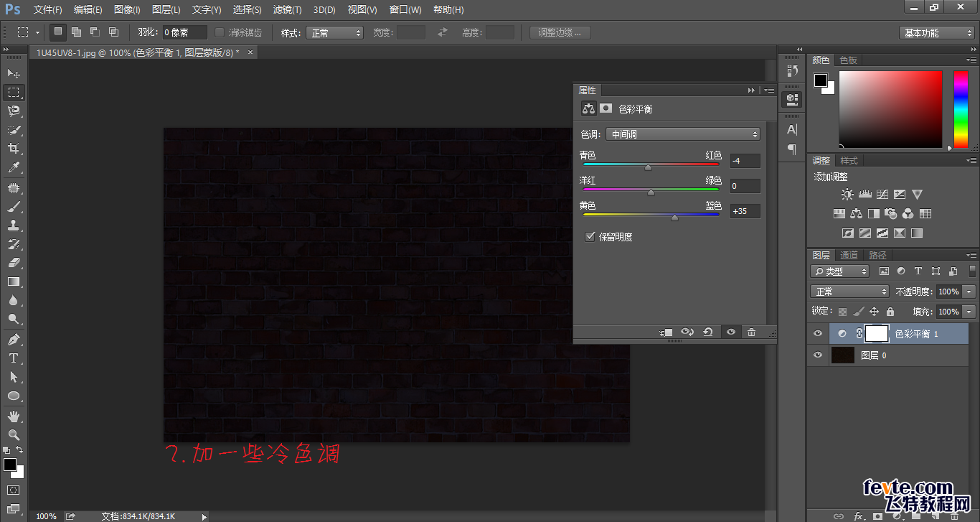
Task: Reset adjustment defaults in Properties panel
Action: [x=708, y=332]
